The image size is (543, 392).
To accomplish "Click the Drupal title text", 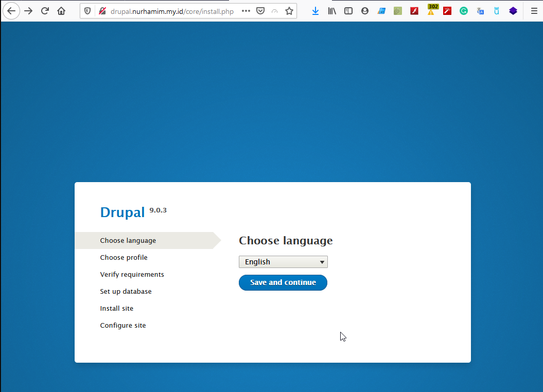I will pyautogui.click(x=122, y=212).
